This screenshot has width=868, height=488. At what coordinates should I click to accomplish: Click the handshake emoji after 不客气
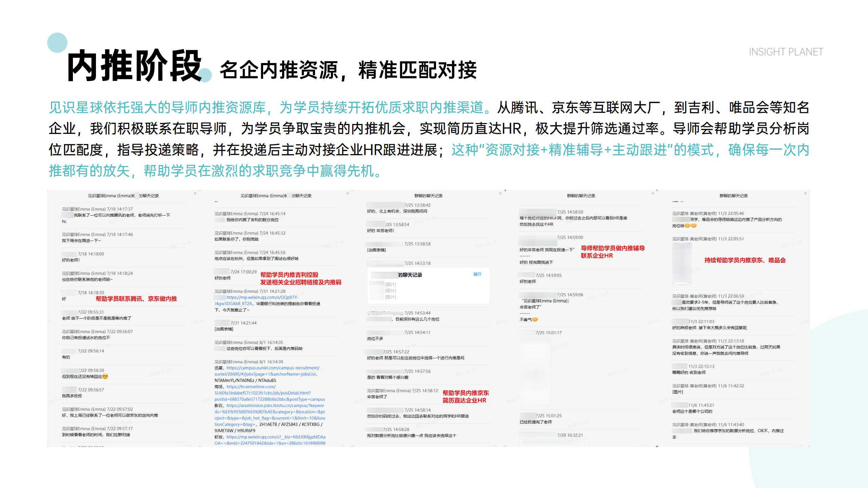pos(535,320)
